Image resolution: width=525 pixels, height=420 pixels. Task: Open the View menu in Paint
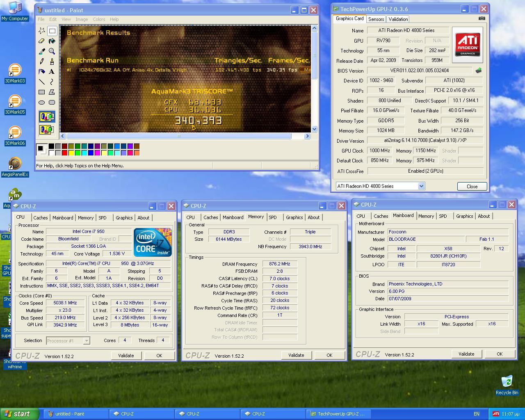(x=66, y=19)
